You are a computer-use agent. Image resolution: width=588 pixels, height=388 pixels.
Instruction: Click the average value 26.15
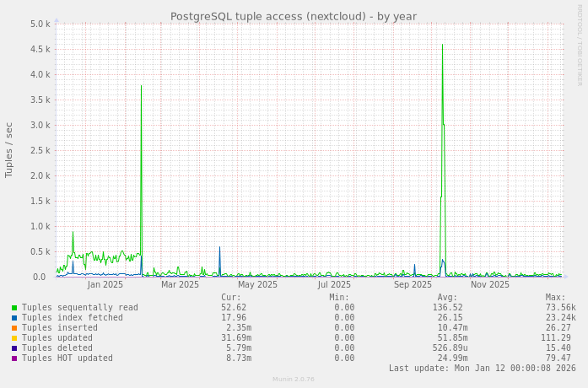coord(450,317)
